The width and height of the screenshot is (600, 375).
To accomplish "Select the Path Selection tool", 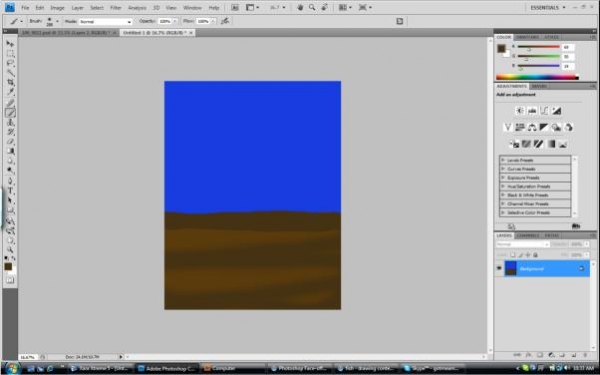I will click(x=10, y=201).
